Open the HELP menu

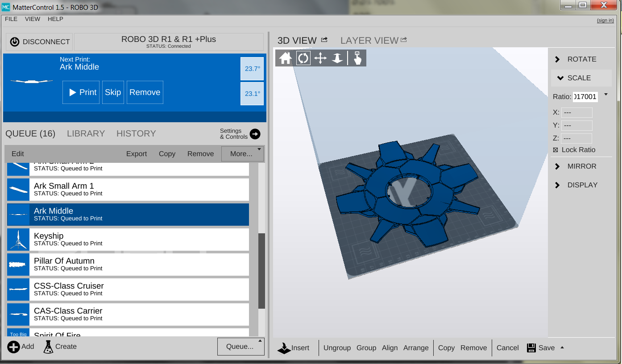(55, 19)
